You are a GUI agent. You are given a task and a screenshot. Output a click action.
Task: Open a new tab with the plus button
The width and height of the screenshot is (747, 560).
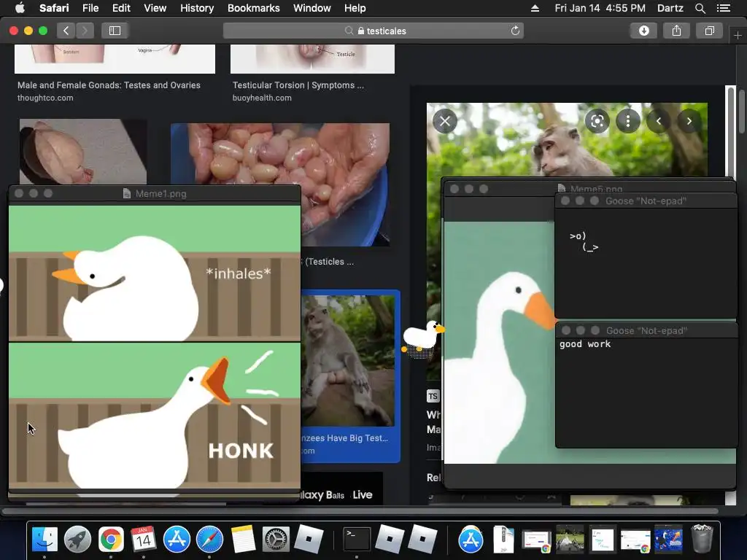[738, 36]
